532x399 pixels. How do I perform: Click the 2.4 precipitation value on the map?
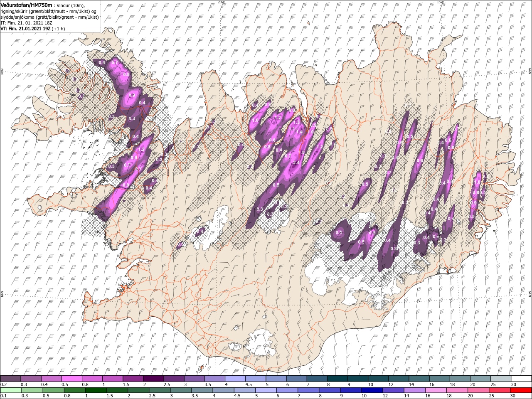click(x=296, y=163)
